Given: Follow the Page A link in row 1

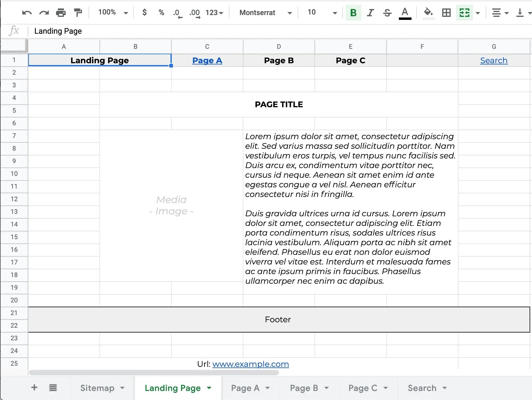Looking at the screenshot, I should [207, 60].
